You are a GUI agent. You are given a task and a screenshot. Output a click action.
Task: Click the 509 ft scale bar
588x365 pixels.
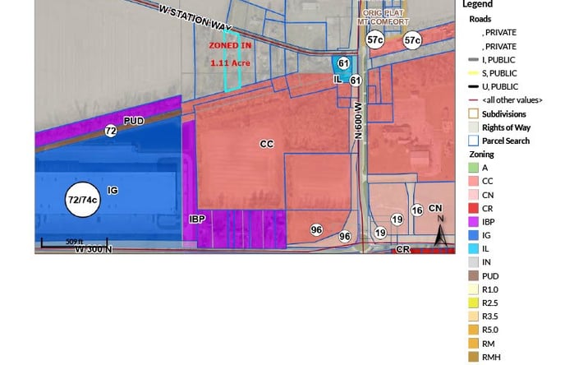pos(74,243)
